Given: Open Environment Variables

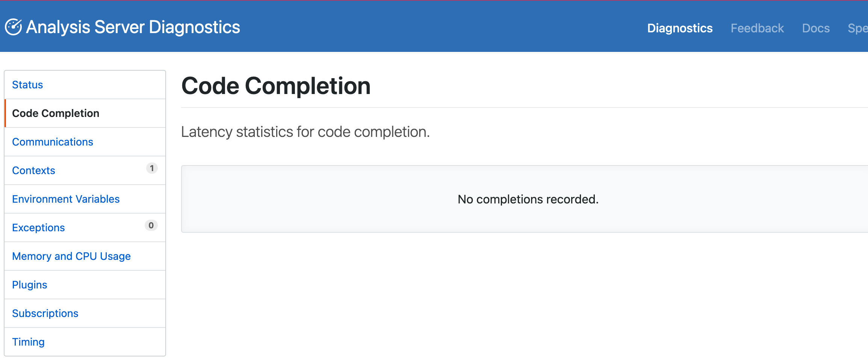Looking at the screenshot, I should (66, 199).
